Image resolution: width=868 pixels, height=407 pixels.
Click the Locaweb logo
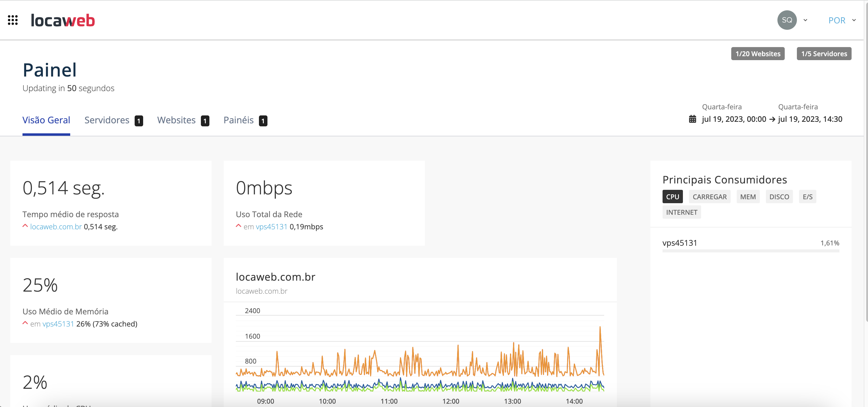[x=63, y=20]
